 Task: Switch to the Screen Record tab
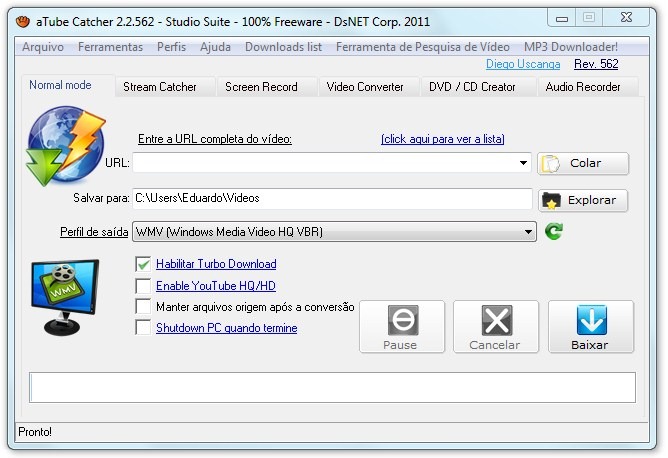pyautogui.click(x=261, y=87)
